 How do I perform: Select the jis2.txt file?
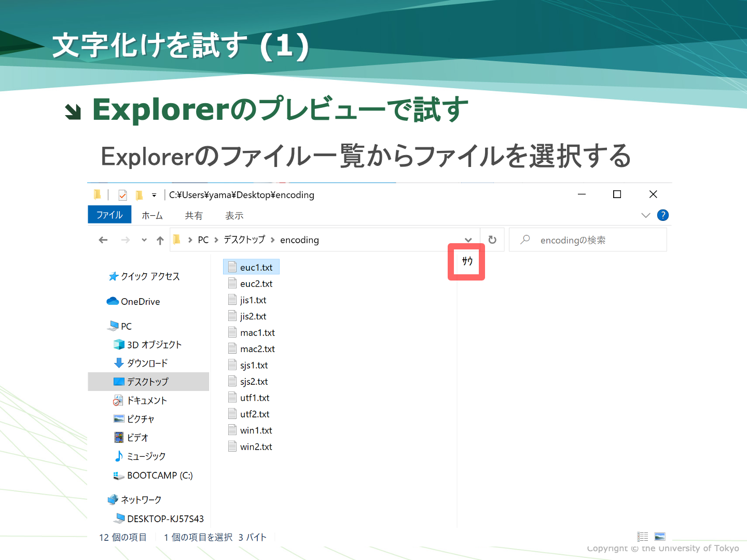(247, 316)
